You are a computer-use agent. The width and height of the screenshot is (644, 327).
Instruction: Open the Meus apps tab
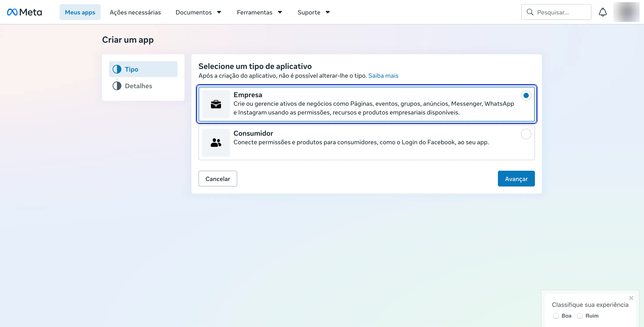80,12
